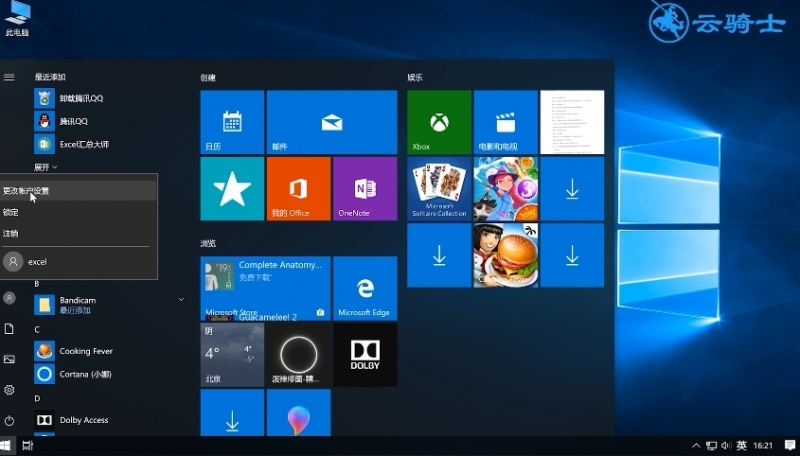The image size is (800, 456).
Task: Open the black circle photo-editor tile
Action: pos(298,354)
